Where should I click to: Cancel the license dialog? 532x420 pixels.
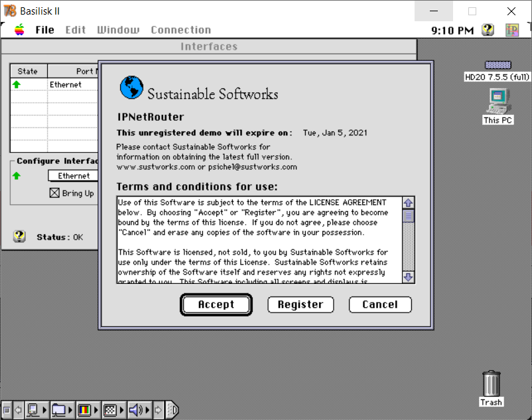(x=380, y=305)
